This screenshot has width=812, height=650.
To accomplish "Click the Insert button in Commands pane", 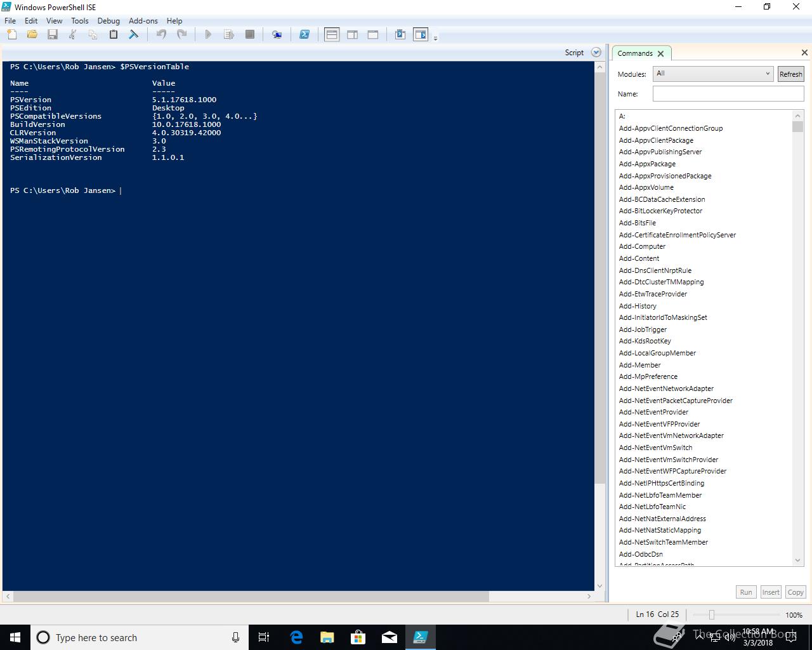I will (x=771, y=592).
